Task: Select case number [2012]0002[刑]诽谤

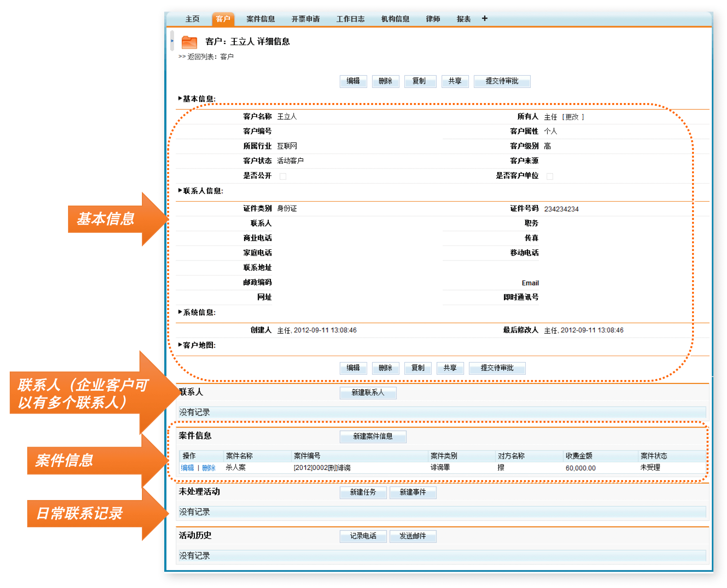Action: [322, 468]
